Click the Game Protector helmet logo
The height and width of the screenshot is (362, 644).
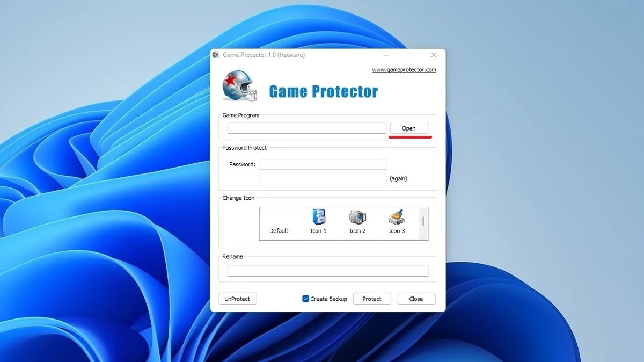point(240,86)
